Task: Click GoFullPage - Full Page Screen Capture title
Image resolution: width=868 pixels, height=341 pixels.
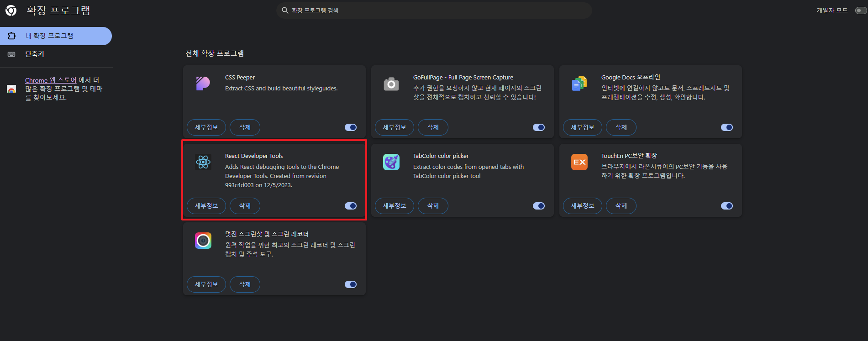Action: click(x=463, y=78)
